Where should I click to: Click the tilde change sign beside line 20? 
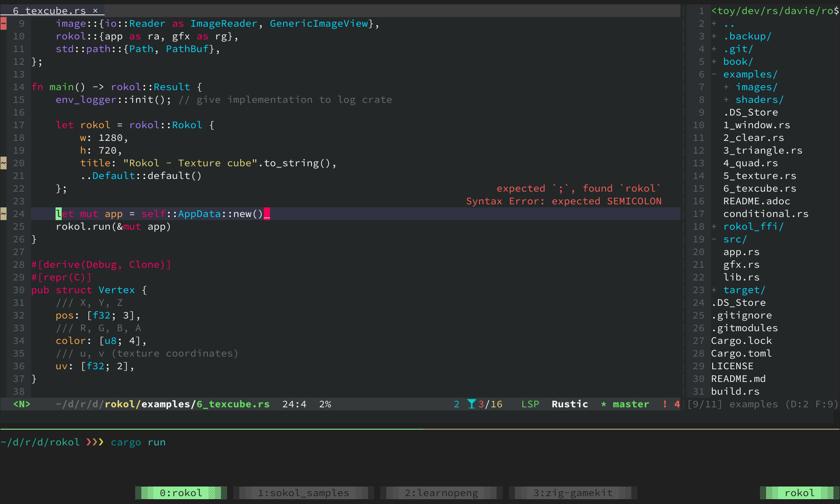click(3, 163)
